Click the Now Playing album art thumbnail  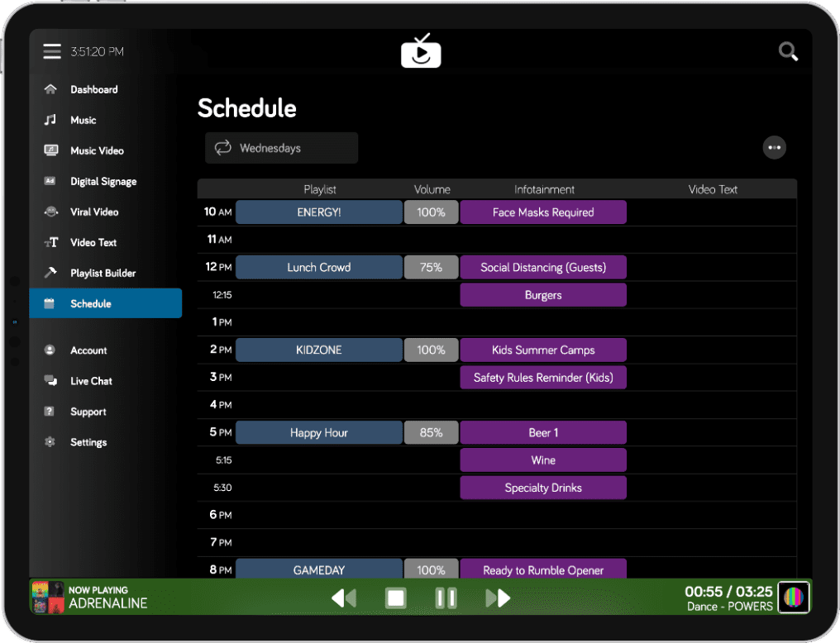[47, 597]
